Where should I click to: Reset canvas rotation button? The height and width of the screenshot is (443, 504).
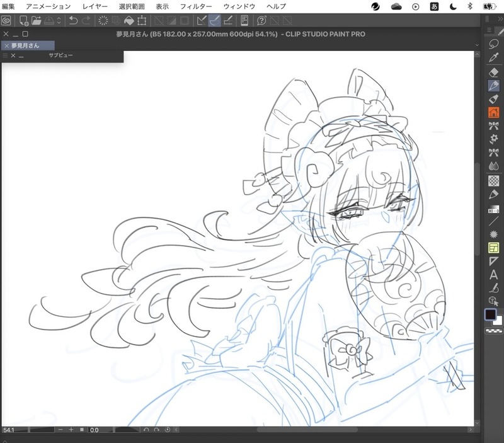point(168,430)
